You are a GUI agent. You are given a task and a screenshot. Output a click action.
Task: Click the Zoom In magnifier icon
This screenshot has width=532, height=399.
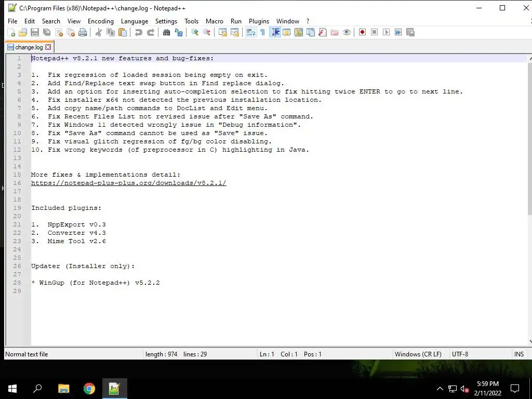[x=194, y=33]
